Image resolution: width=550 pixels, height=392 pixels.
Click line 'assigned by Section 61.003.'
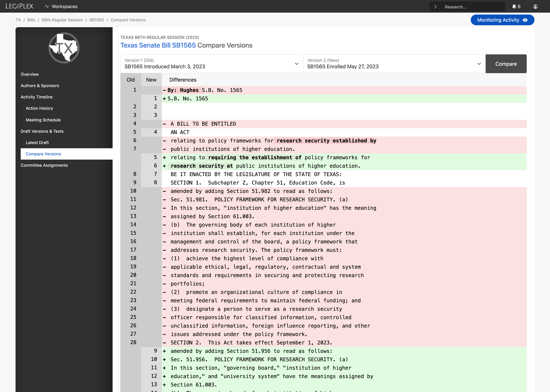344,217
